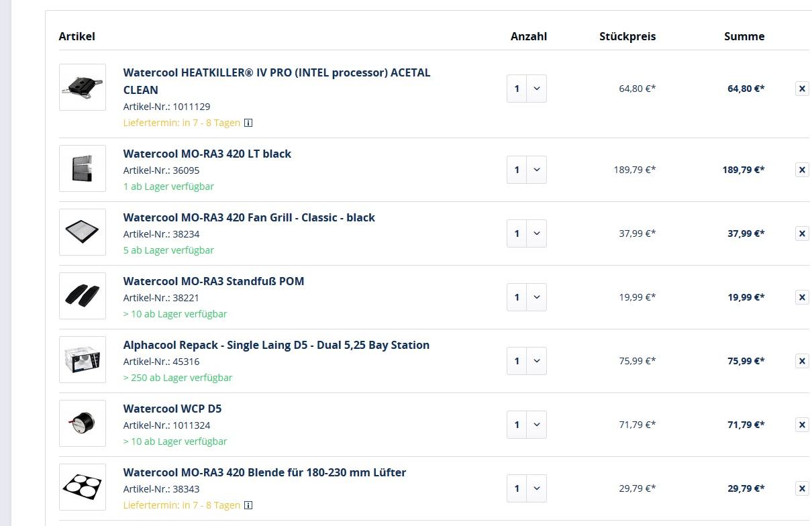Open the Watercool MO-RA3 420 LT black product link
This screenshot has height=526, width=812.
(207, 154)
